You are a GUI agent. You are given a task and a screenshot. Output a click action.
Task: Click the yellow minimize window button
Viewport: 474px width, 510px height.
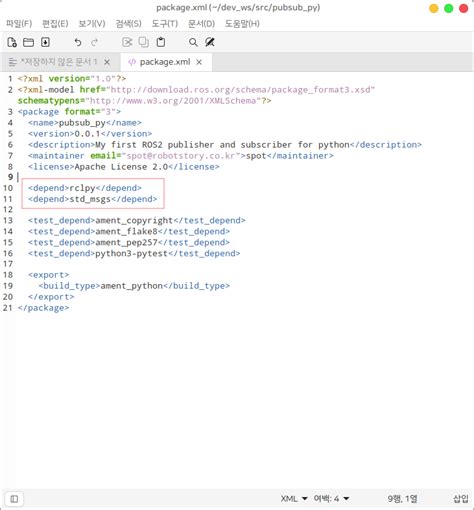(434, 8)
